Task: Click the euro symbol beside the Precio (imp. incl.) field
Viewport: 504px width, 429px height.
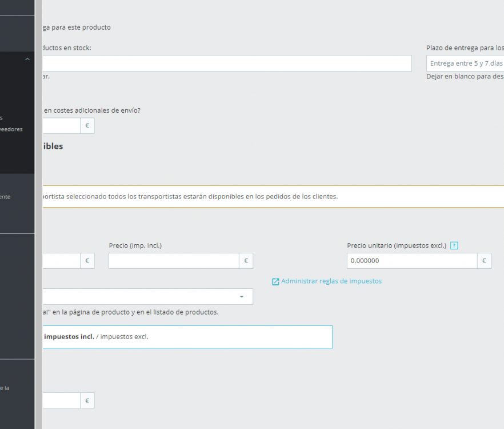Action: [x=246, y=260]
